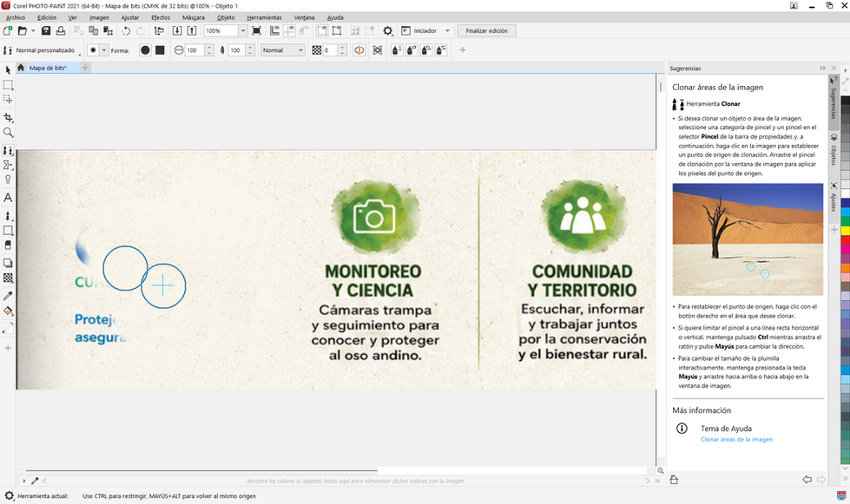This screenshot has width=850, height=504.
Task: Expand the Open folder dropdown arrow
Action: pyautogui.click(x=33, y=31)
